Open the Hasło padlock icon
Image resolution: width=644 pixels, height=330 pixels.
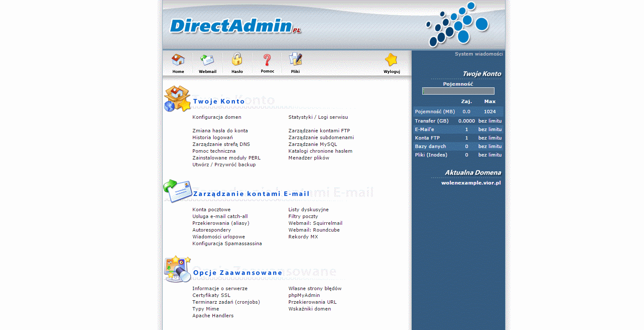pos(237,59)
